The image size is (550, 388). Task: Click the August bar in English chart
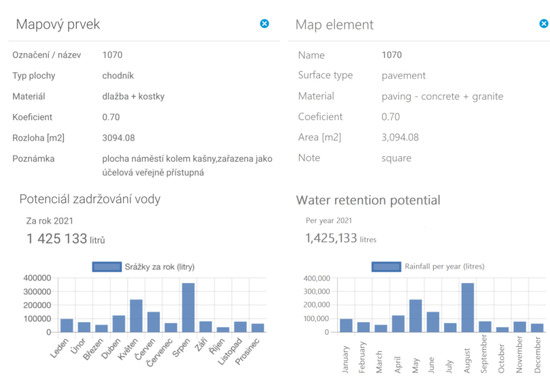click(x=468, y=307)
